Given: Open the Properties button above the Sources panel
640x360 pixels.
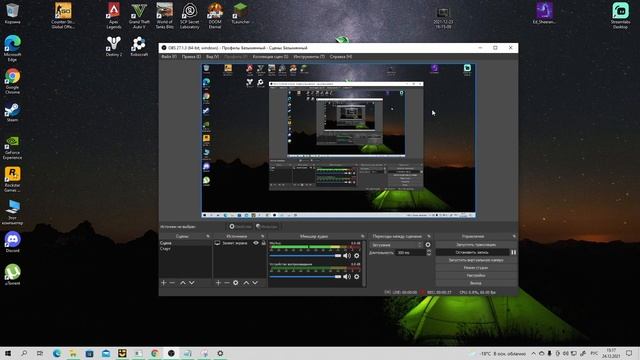Looking at the screenshot, I should click(240, 227).
